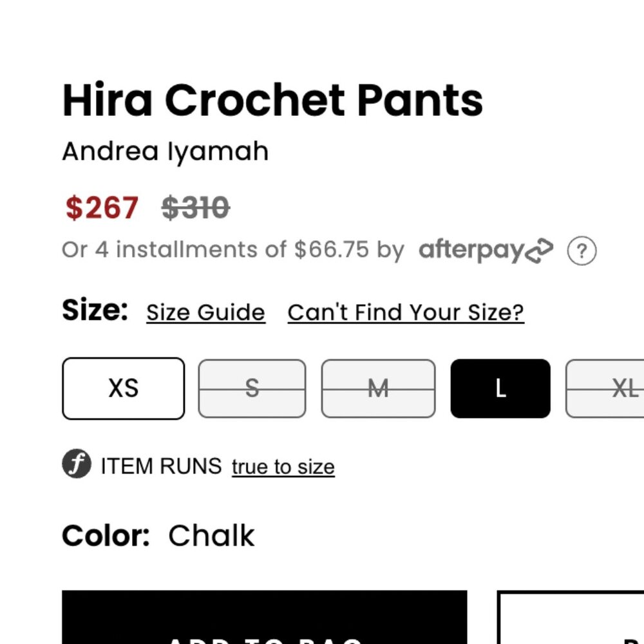Click the fit predictor 'f' circle icon
This screenshot has height=644, width=644.
click(x=76, y=464)
